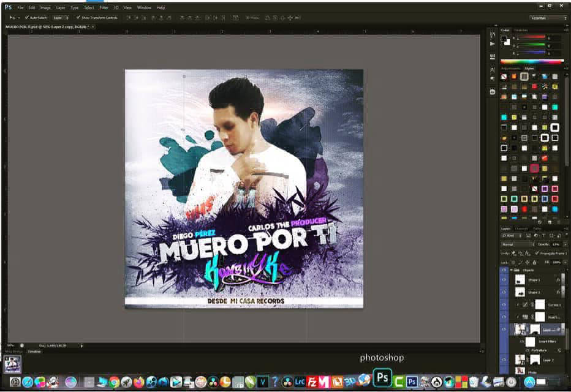The width and height of the screenshot is (571, 392).
Task: Open the Image menu
Action: coord(45,7)
